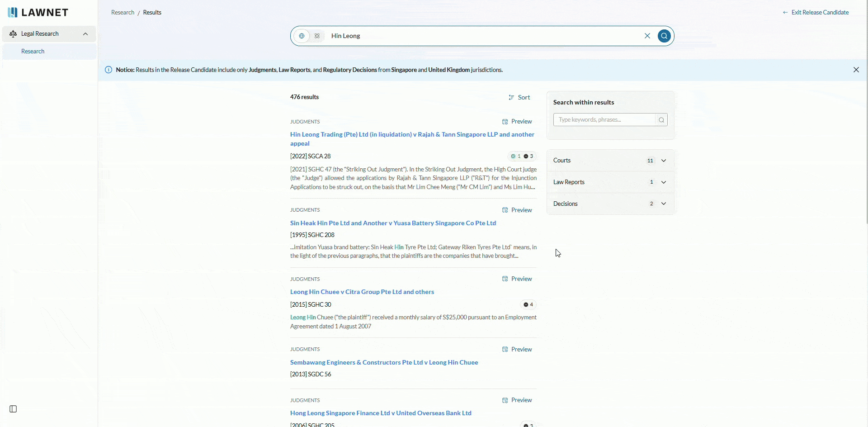
Task: Click citation [1995] SGHC 208
Action: [x=312, y=235]
